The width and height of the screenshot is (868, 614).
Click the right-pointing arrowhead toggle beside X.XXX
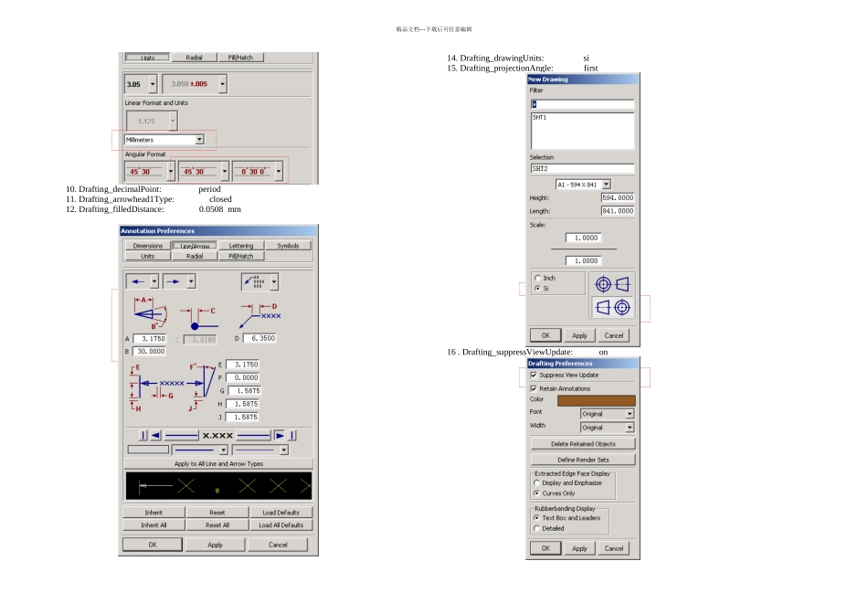[x=280, y=436]
